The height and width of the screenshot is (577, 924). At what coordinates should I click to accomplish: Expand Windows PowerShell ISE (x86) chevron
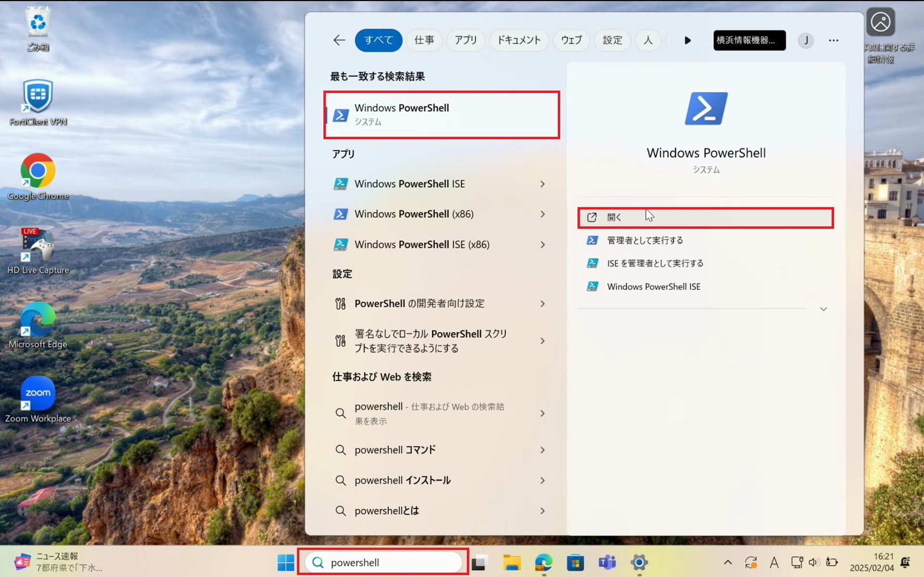pyautogui.click(x=542, y=245)
